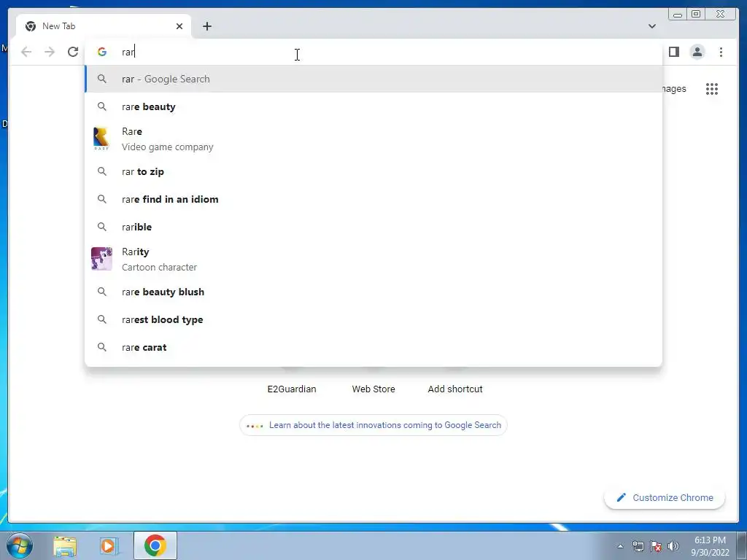Open the profile avatar menu
747x560 pixels.
(697, 52)
